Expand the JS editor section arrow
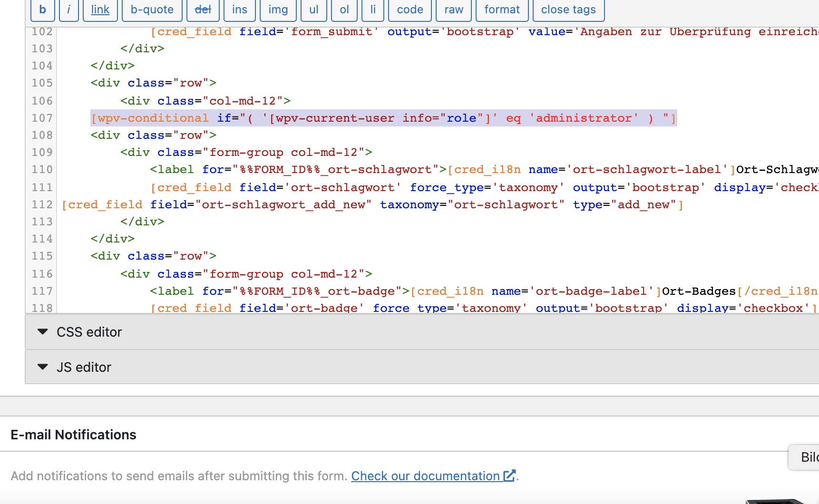The image size is (819, 504). [43, 367]
